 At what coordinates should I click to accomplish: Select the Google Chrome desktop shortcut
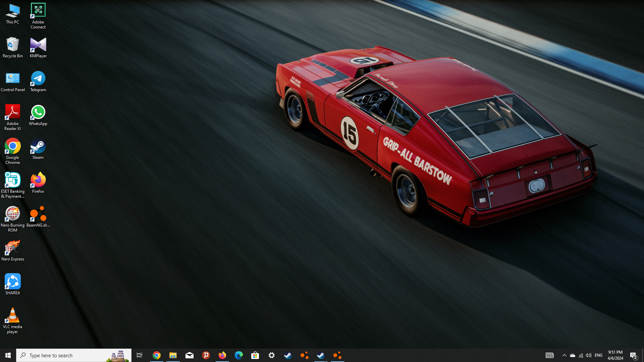tap(12, 151)
